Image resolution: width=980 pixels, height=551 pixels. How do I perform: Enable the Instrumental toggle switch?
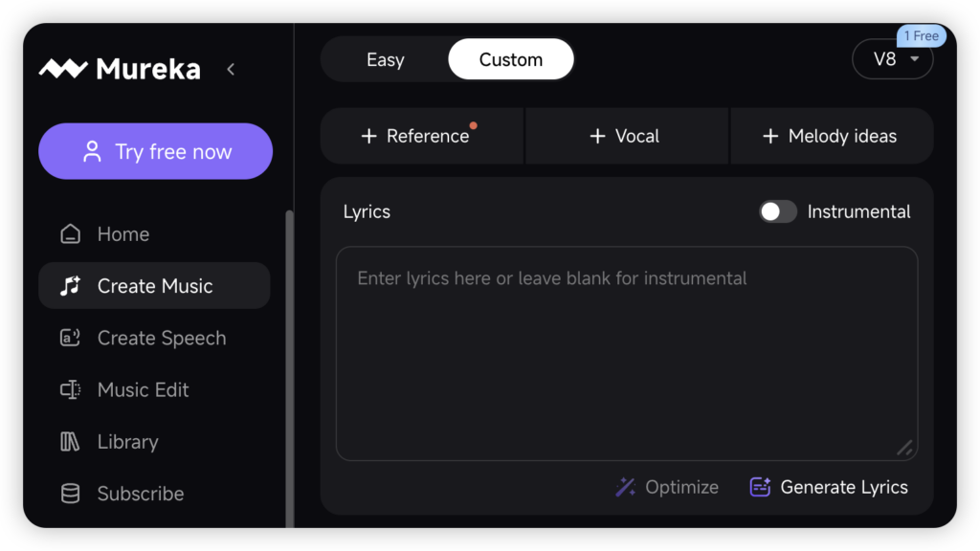pyautogui.click(x=777, y=211)
